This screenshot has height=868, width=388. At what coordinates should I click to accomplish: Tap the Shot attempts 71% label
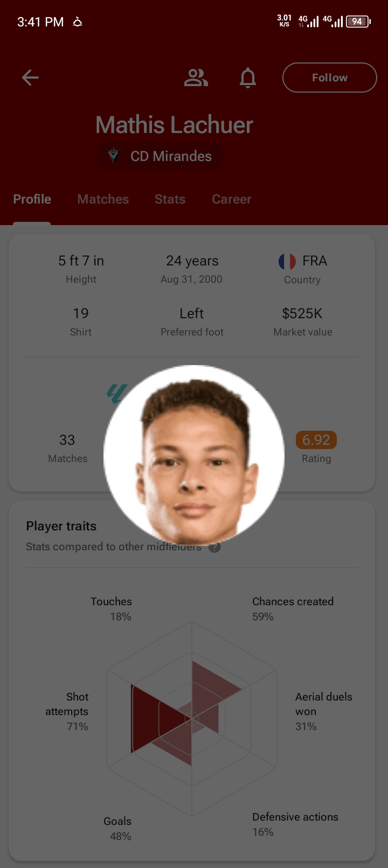tap(67, 711)
